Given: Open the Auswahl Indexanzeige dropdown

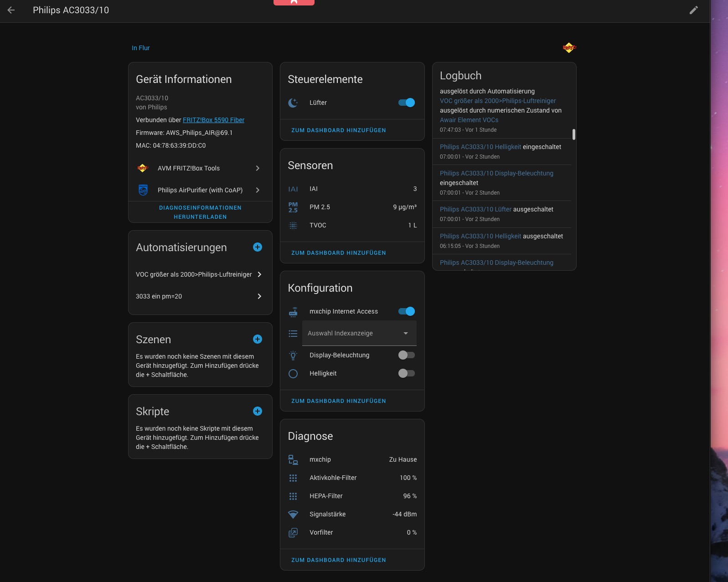Looking at the screenshot, I should (x=359, y=333).
